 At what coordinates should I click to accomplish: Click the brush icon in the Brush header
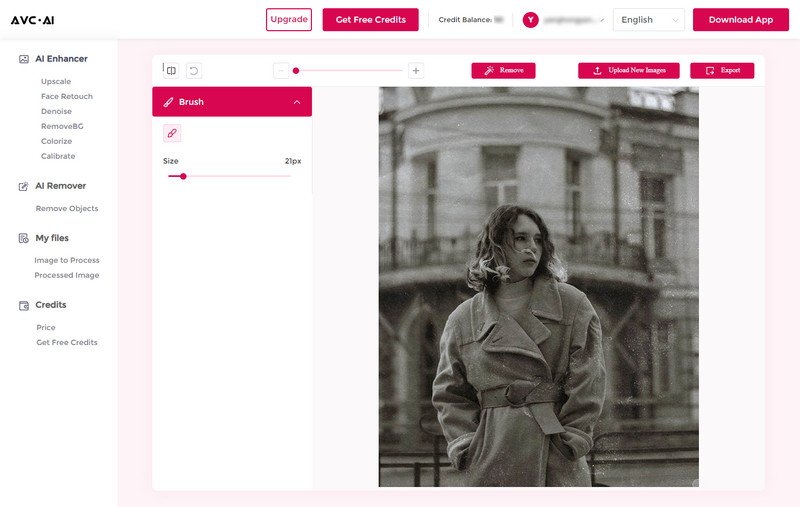(x=168, y=102)
